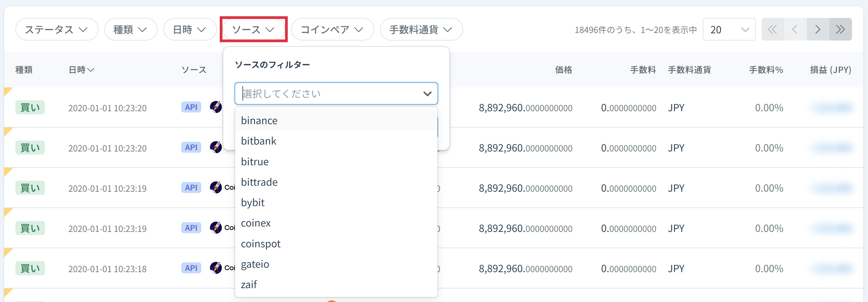868x302 pixels.
Task: Select zaif from the source list
Action: (x=336, y=285)
